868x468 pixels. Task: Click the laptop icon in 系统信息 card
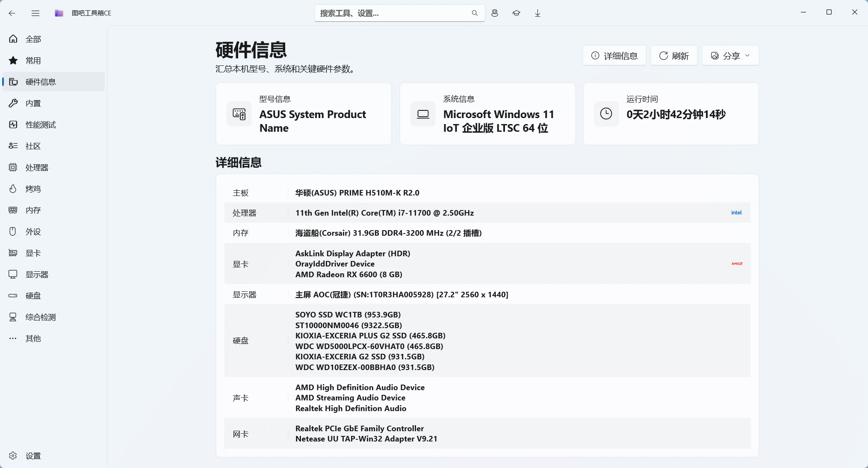[423, 114]
